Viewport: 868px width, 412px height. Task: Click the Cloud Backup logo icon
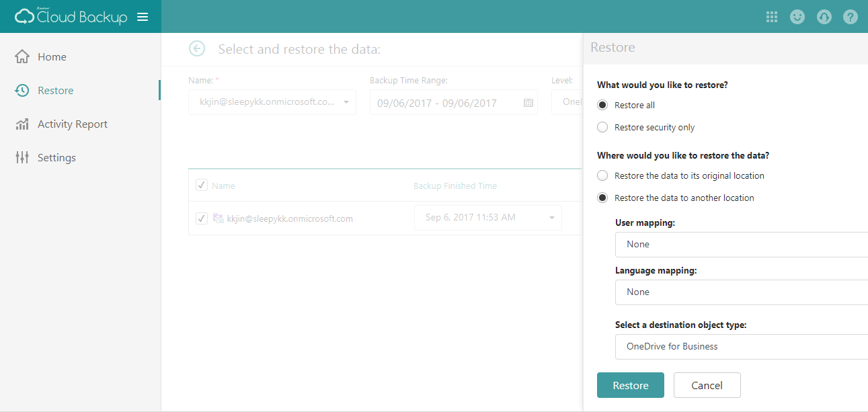tap(24, 17)
